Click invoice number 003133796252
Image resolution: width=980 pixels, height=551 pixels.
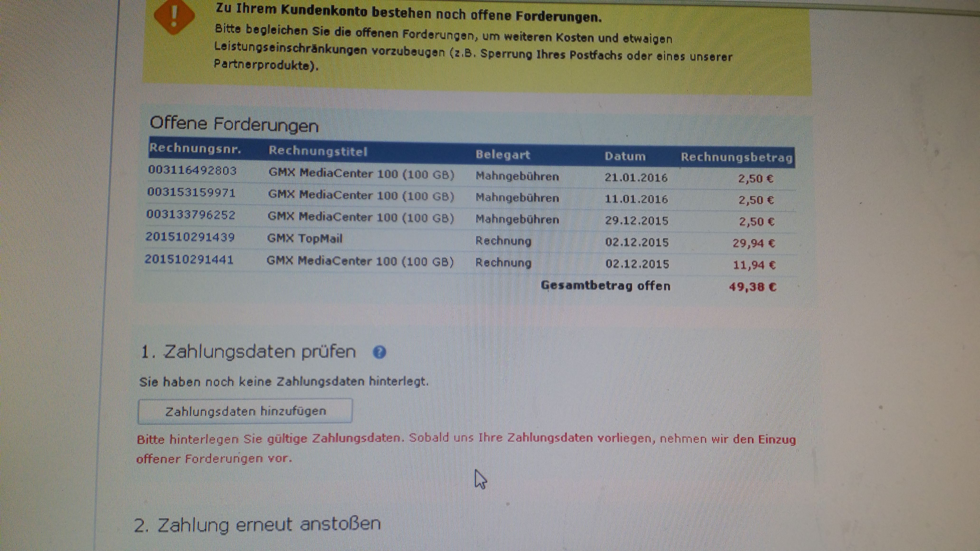191,215
